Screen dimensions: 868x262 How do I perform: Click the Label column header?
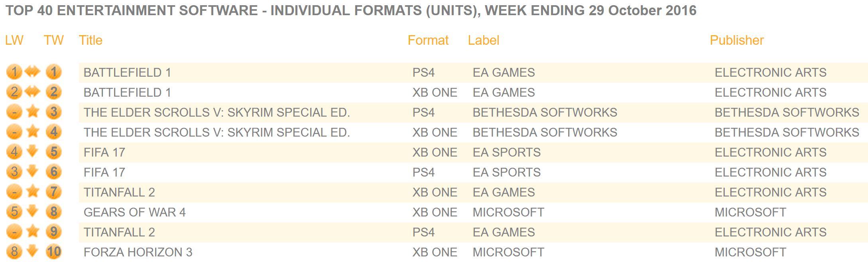[483, 40]
